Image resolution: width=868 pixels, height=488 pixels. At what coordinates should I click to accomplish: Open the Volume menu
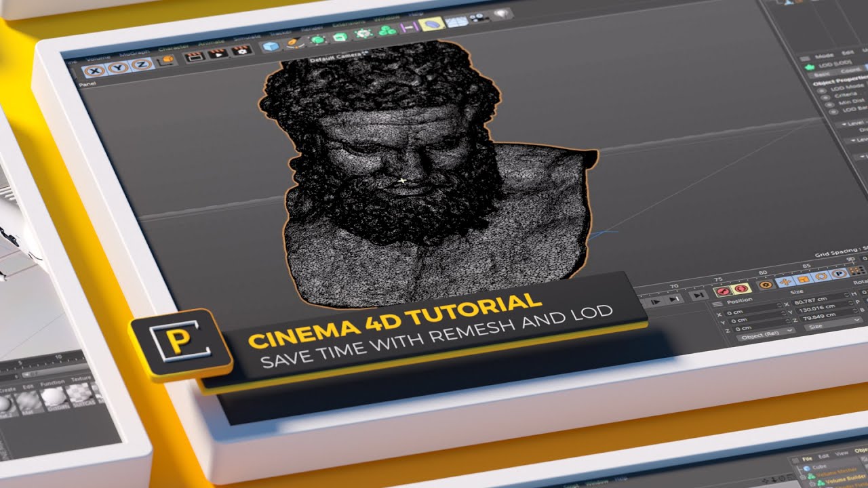tap(97, 58)
